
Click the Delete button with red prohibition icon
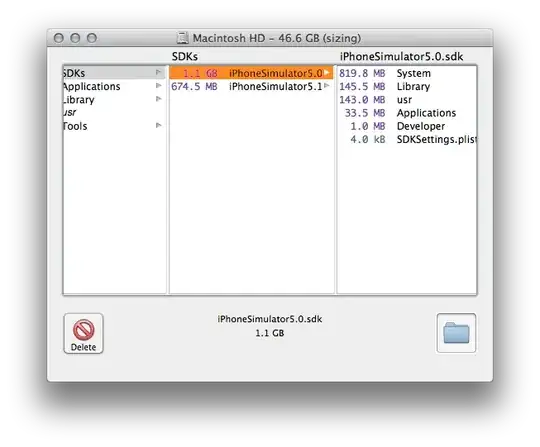tap(83, 333)
